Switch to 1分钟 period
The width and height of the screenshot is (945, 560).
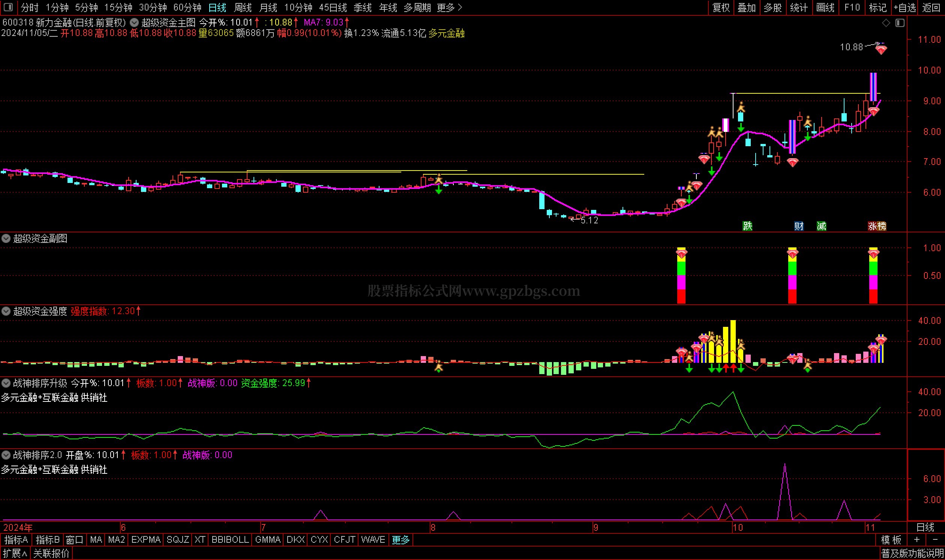(x=57, y=7)
